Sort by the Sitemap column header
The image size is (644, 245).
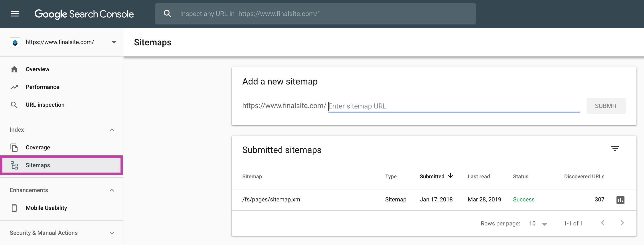252,176
